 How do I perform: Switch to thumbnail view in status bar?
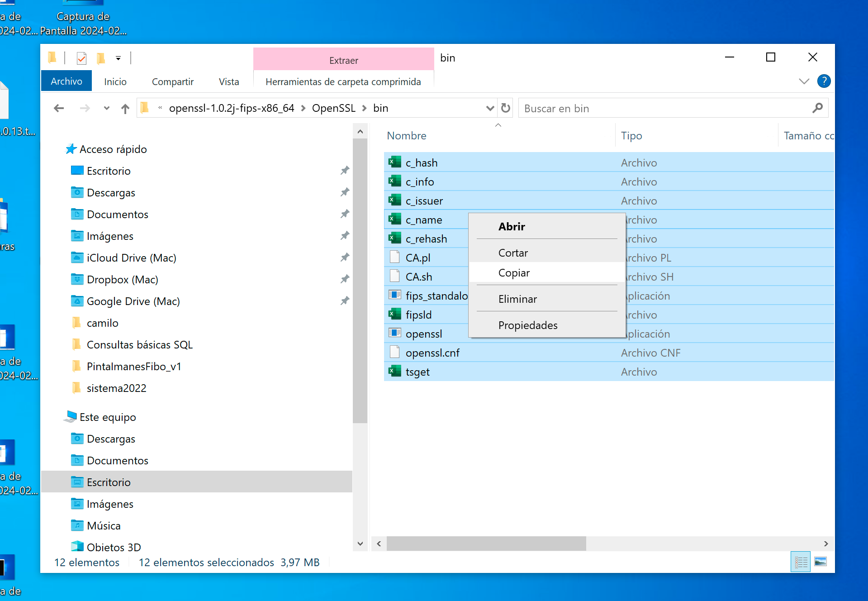coord(820,562)
